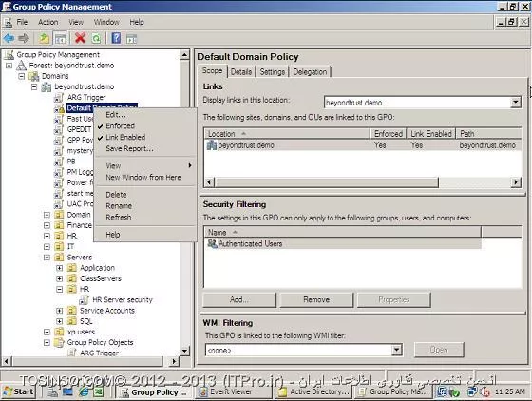The width and height of the screenshot is (532, 401).
Task: Click the Servers OU folder icon
Action: coord(59,258)
